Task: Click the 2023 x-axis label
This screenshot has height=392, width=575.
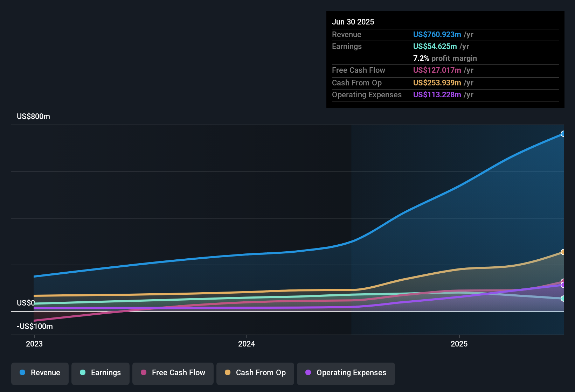Action: pos(34,344)
